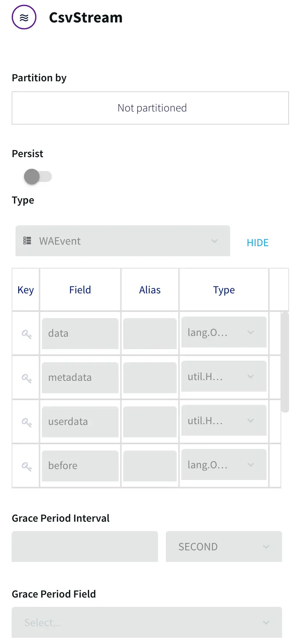Click the fields table vertical scrollbar
The width and height of the screenshot is (296, 644).
click(285, 362)
